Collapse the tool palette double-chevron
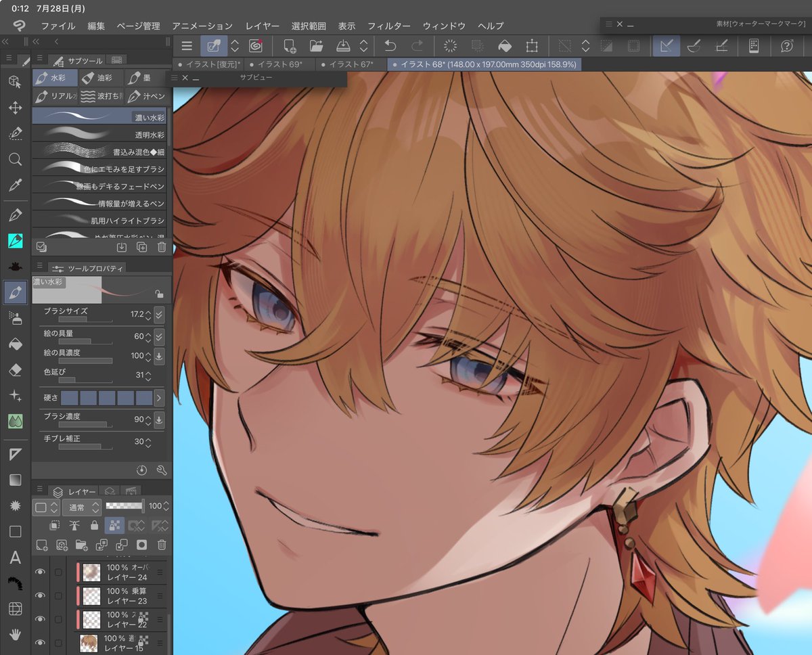 [5, 41]
